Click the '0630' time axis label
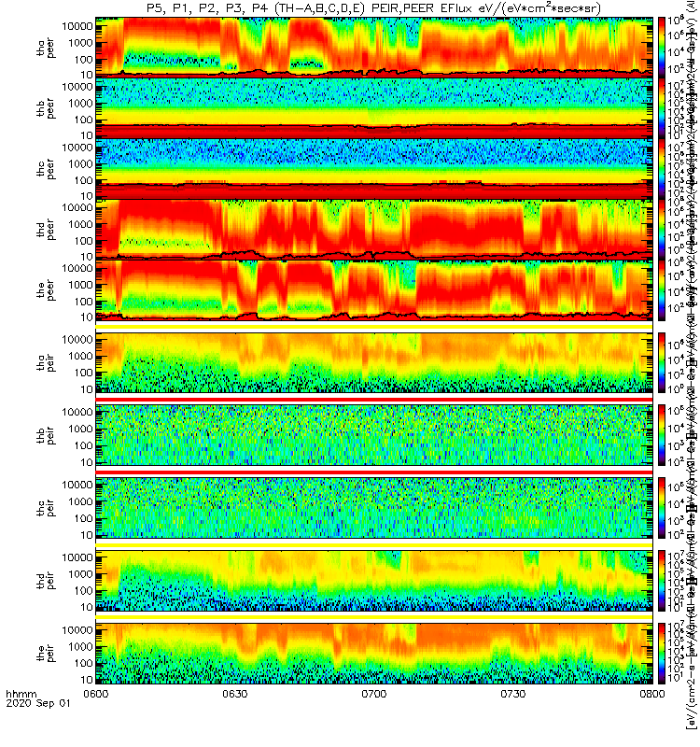 pyautogui.click(x=235, y=694)
